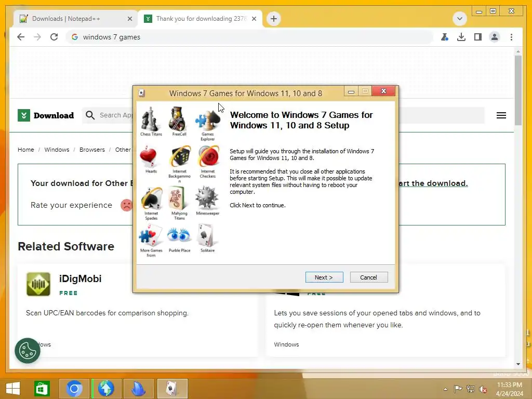532x399 pixels.
Task: Click the More Games puzzle icon
Action: pyautogui.click(x=151, y=236)
